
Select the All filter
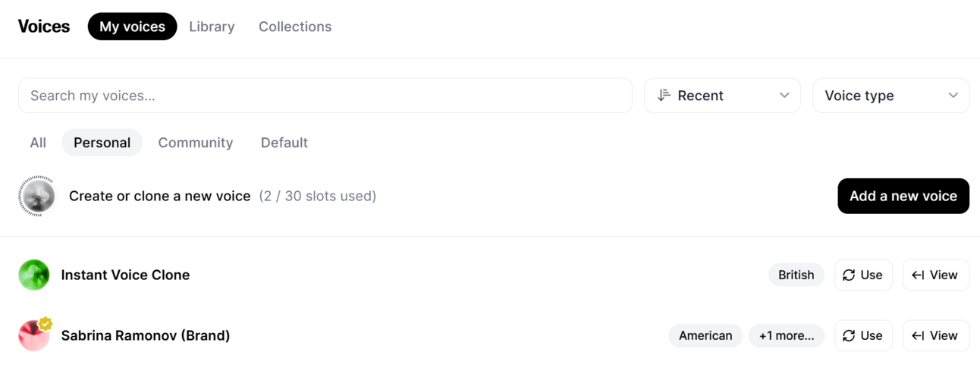(38, 143)
